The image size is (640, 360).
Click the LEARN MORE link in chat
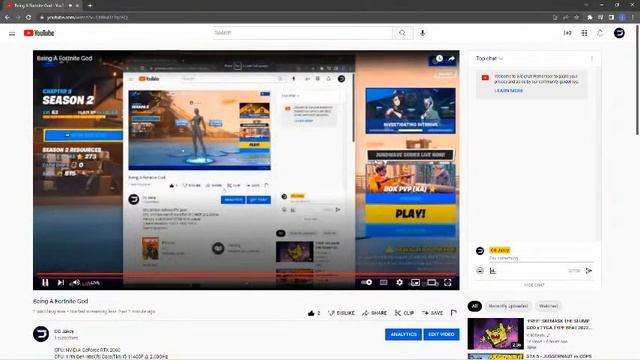[509, 91]
